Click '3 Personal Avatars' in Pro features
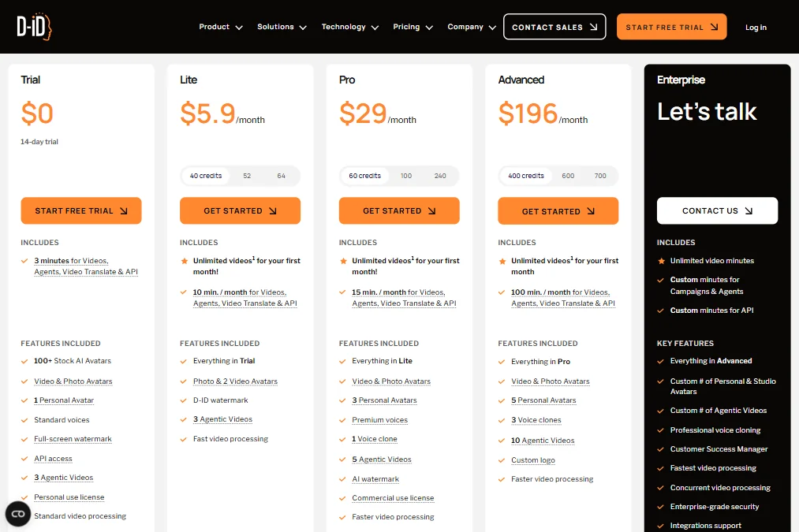Screen dimensions: 799x532 384,400
